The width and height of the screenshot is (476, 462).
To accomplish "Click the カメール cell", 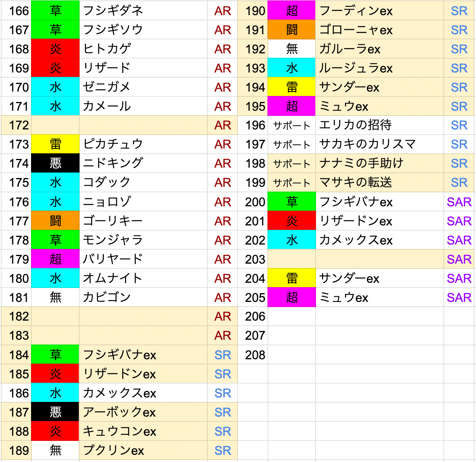I will (143, 106).
